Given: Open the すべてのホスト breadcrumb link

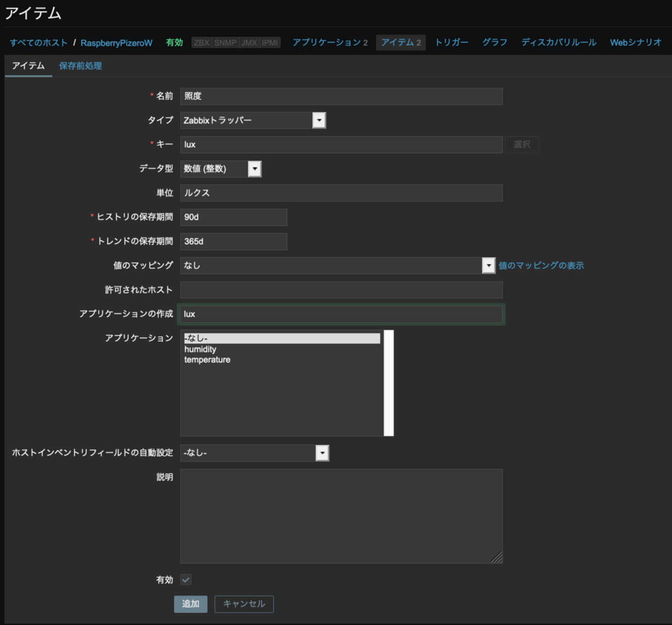Looking at the screenshot, I should 39,43.
